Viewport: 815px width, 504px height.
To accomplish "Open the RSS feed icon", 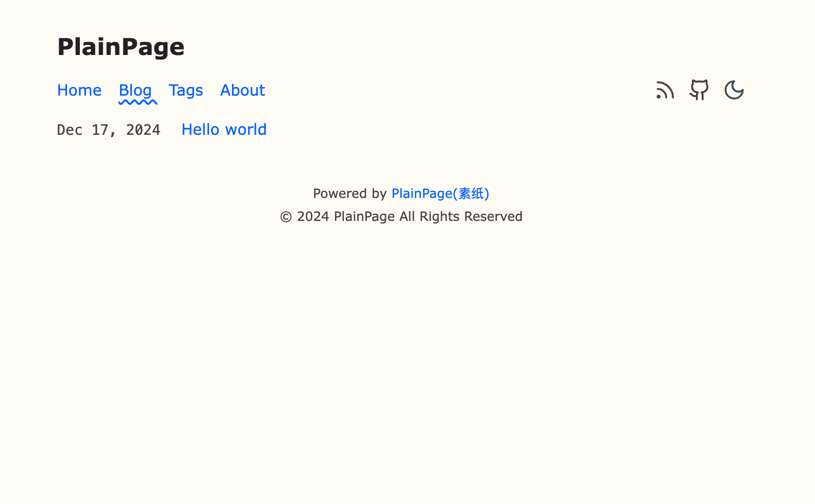I will tap(665, 90).
